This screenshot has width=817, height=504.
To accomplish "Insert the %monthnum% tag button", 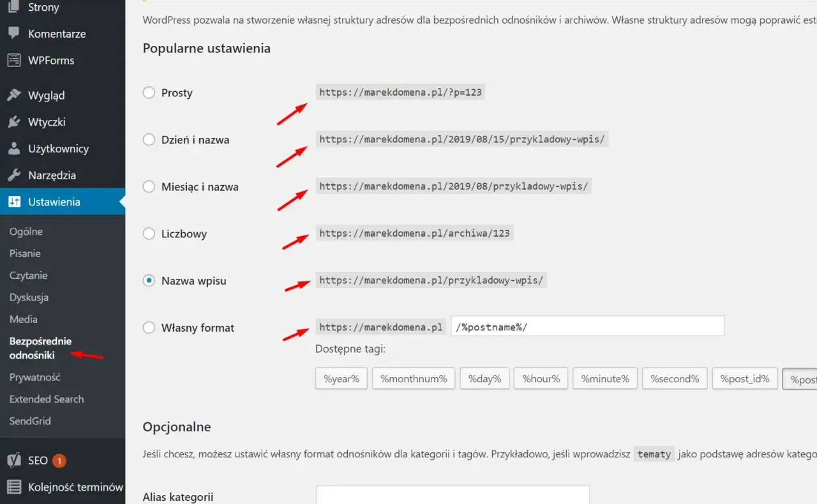I will (414, 378).
